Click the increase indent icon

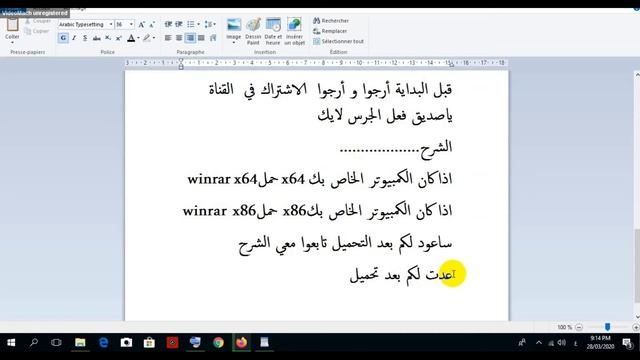click(x=179, y=24)
